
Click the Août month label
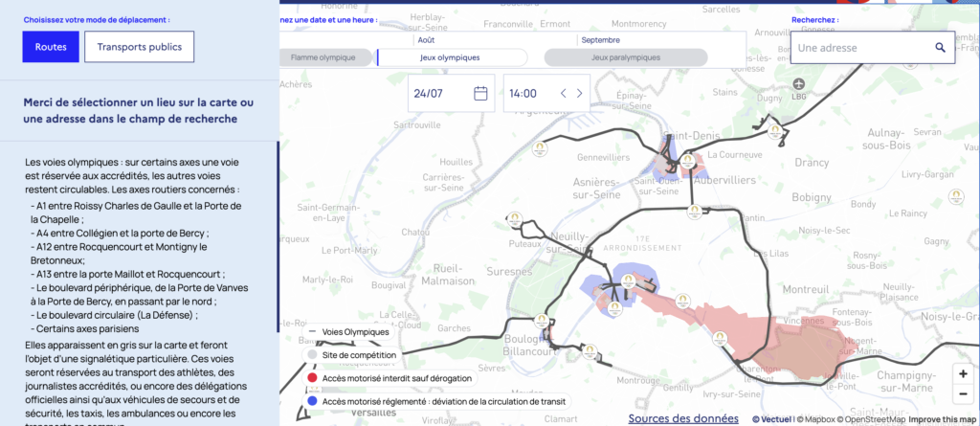[427, 40]
